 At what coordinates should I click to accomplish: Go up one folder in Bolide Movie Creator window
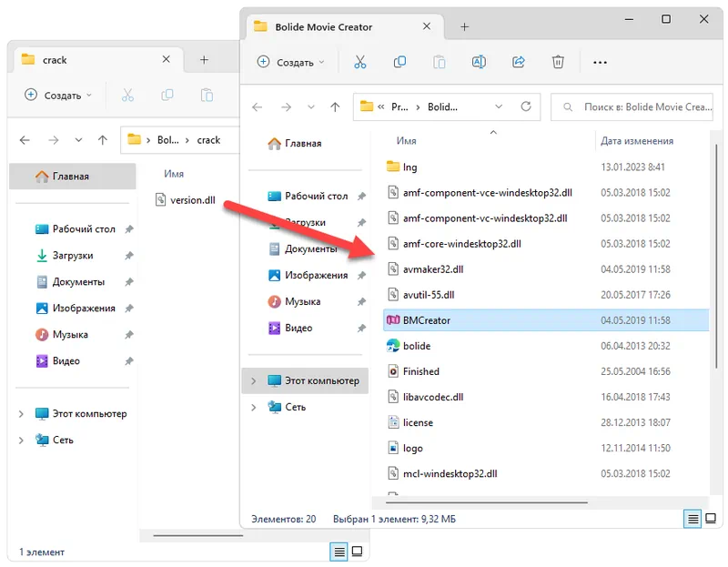coord(335,107)
